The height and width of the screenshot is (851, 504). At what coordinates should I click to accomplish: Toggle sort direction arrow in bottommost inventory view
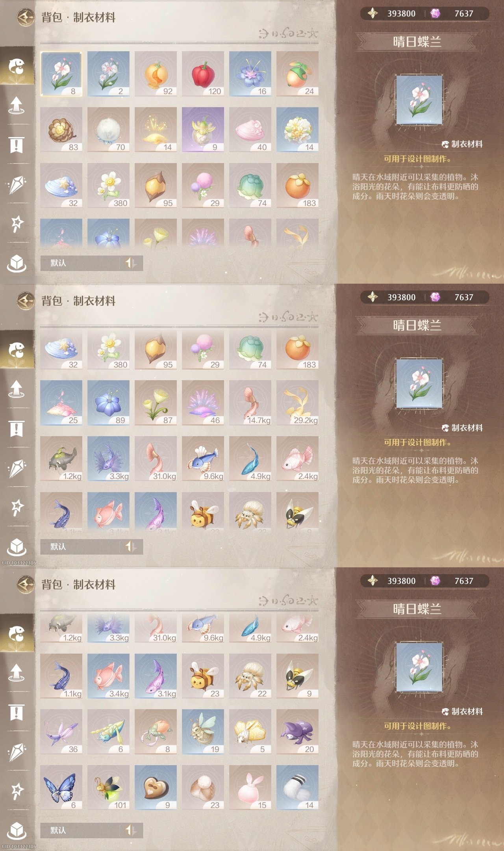[x=131, y=830]
